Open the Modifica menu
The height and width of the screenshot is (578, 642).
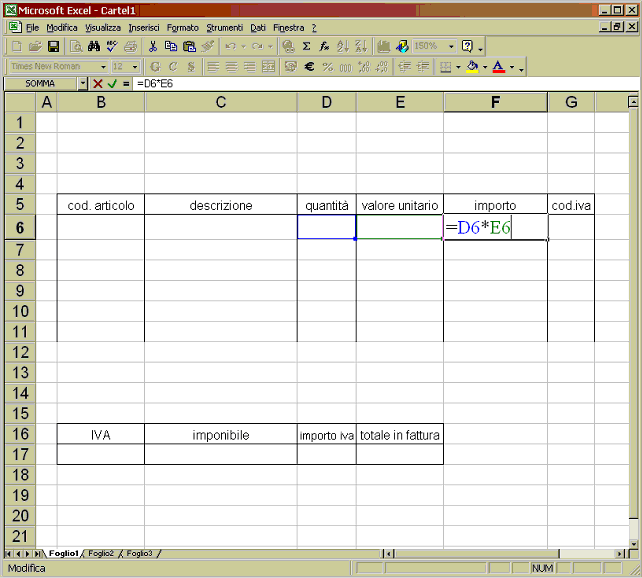pyautogui.click(x=62, y=28)
